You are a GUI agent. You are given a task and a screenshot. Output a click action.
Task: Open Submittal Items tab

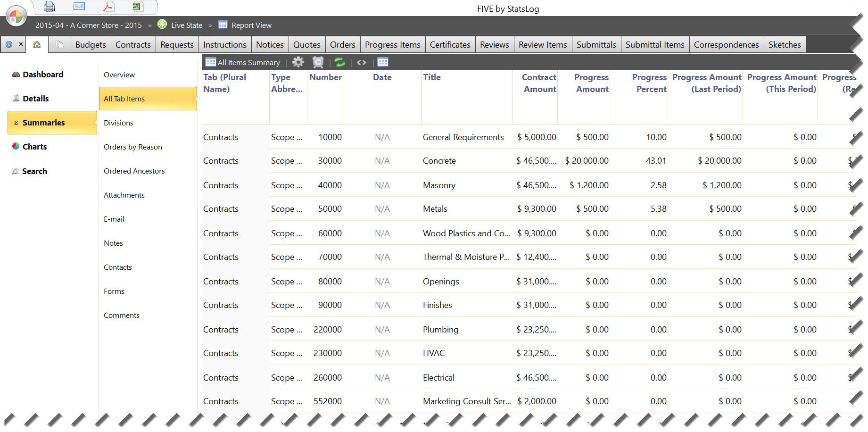click(655, 45)
